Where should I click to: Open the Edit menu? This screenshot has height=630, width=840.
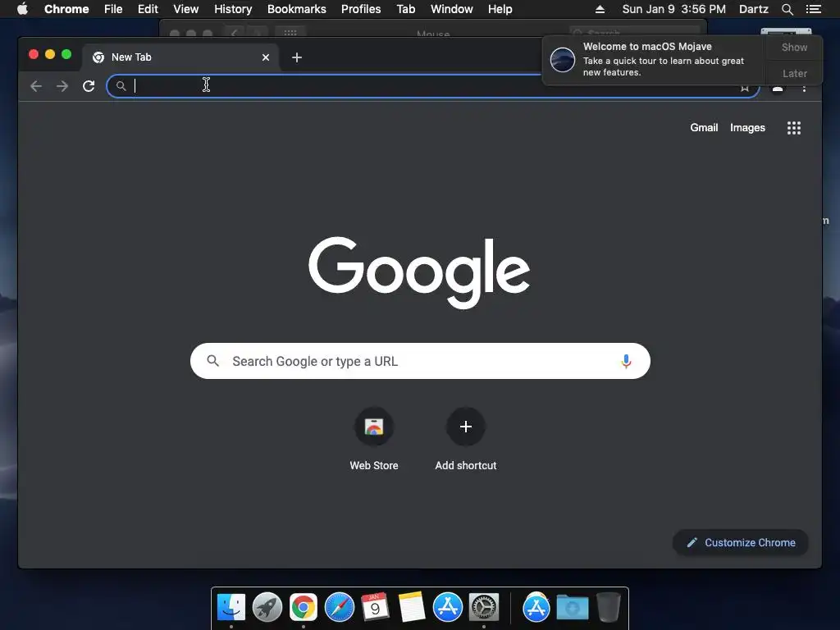tap(148, 9)
